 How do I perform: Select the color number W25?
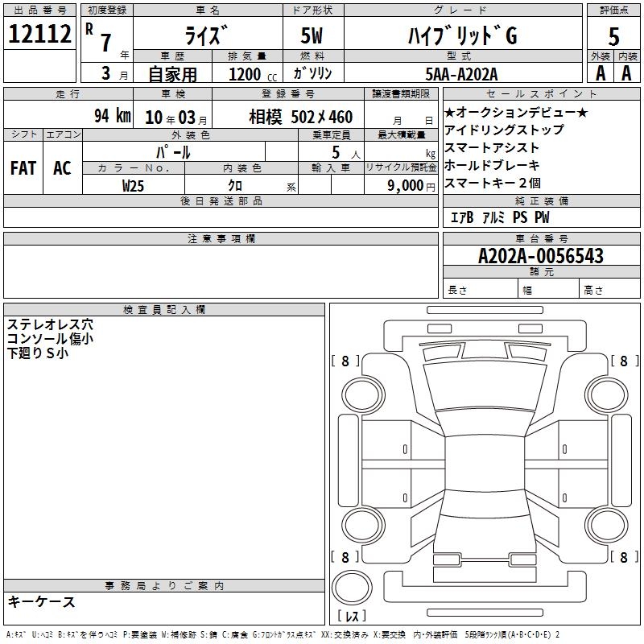click(x=133, y=186)
